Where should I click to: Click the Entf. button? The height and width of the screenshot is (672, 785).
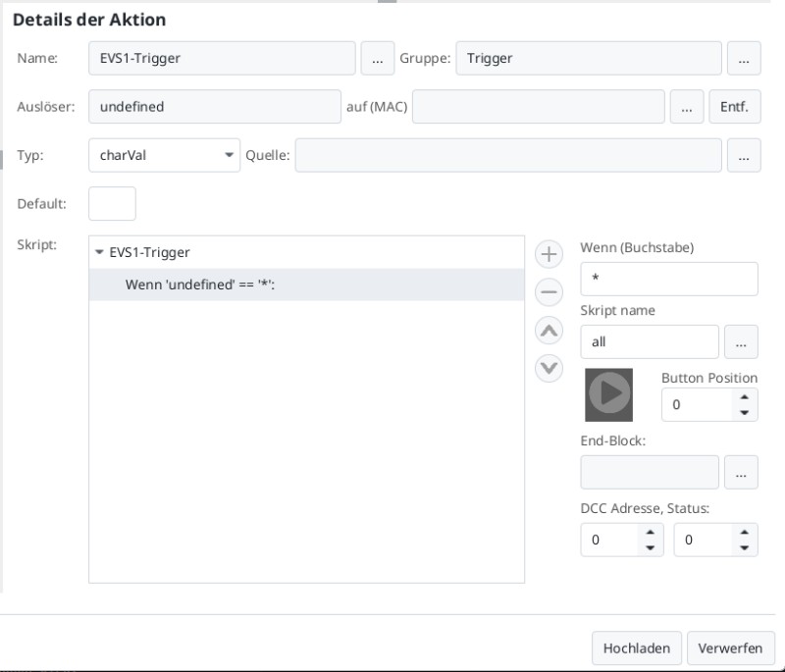click(735, 107)
